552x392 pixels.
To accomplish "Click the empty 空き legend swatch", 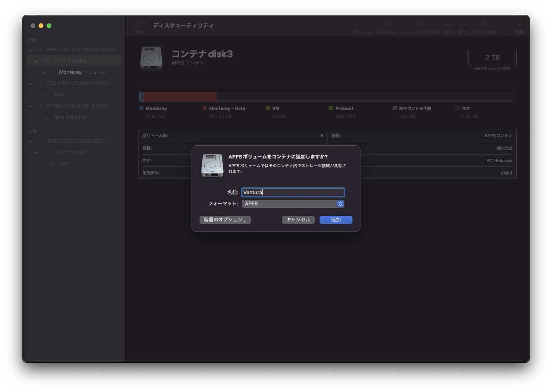I will 458,108.
